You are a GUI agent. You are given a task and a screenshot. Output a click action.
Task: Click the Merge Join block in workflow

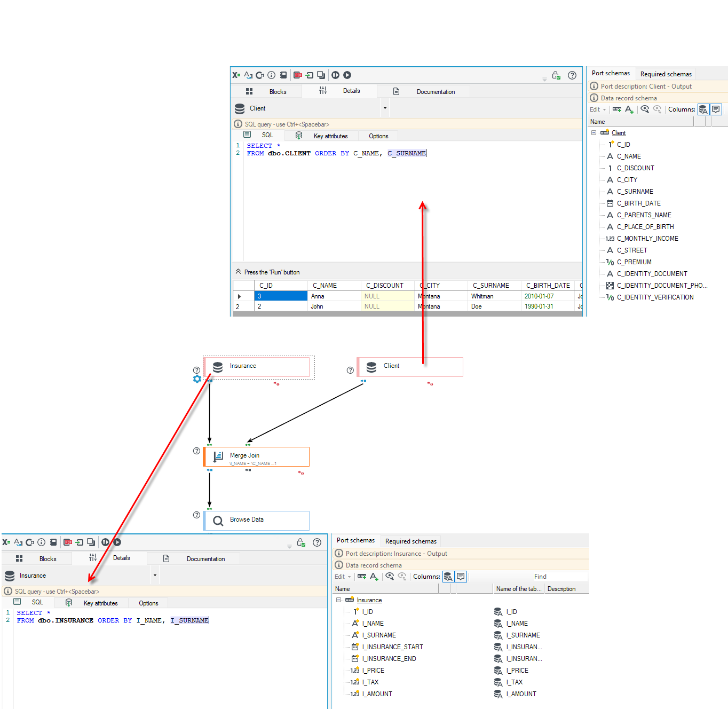(x=256, y=457)
